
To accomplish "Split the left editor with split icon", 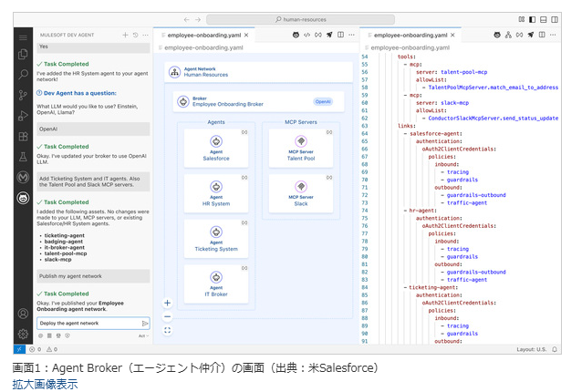I will (x=340, y=35).
